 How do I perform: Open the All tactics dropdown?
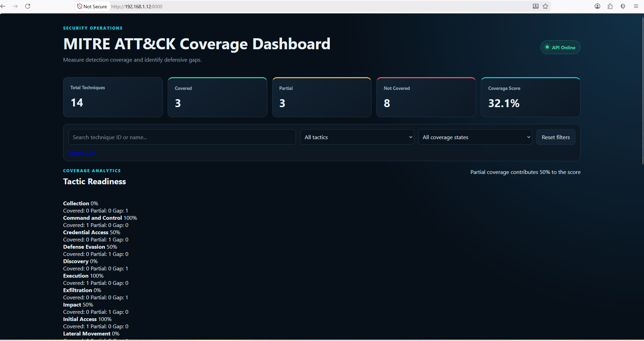(x=357, y=137)
